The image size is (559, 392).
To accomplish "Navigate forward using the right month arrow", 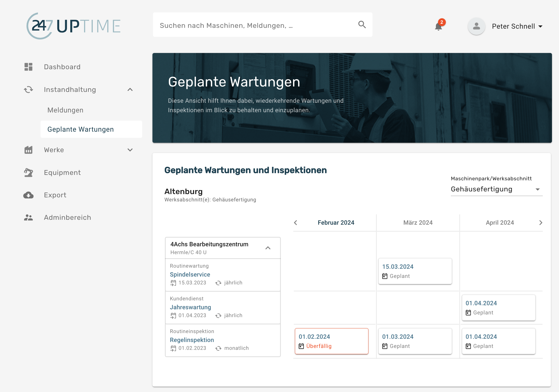I will pyautogui.click(x=541, y=222).
